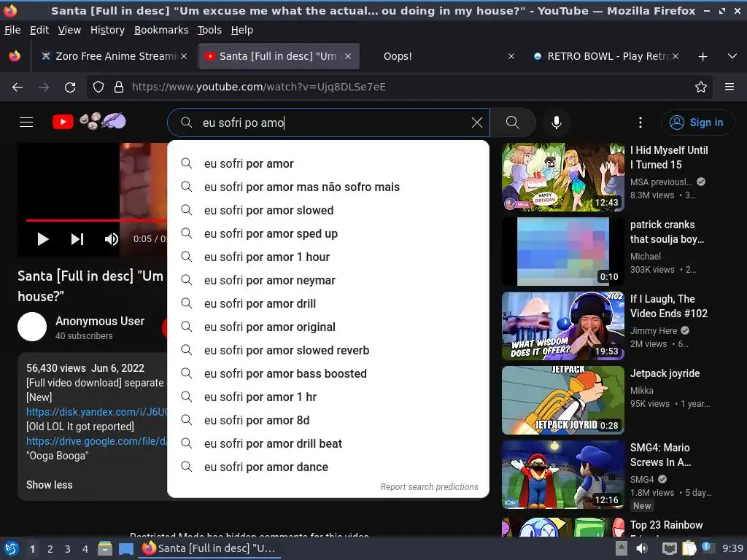
Task: Select suggestion 'eu sofri por amor drill'
Action: [x=328, y=304]
